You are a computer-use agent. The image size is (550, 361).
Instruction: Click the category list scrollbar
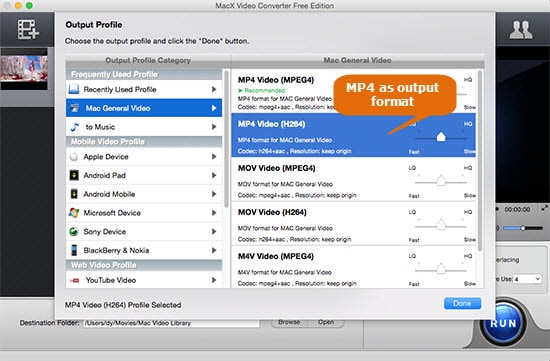point(226,139)
